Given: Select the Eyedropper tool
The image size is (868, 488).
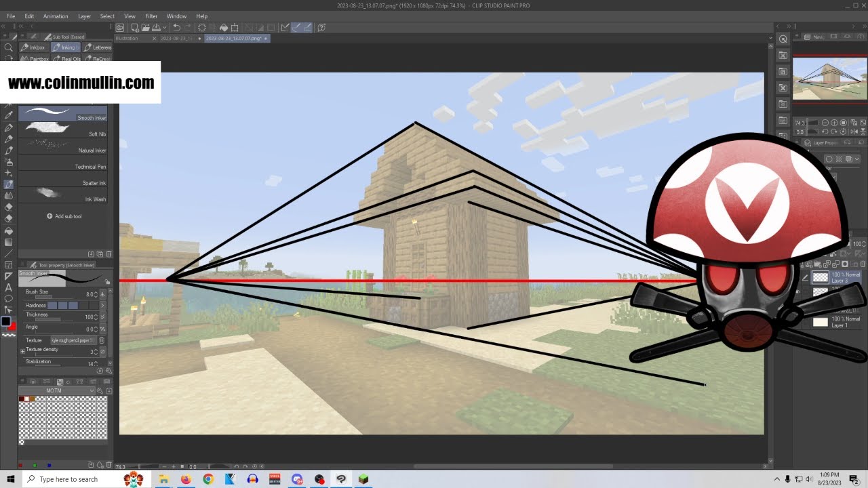Looking at the screenshot, I should pyautogui.click(x=9, y=116).
